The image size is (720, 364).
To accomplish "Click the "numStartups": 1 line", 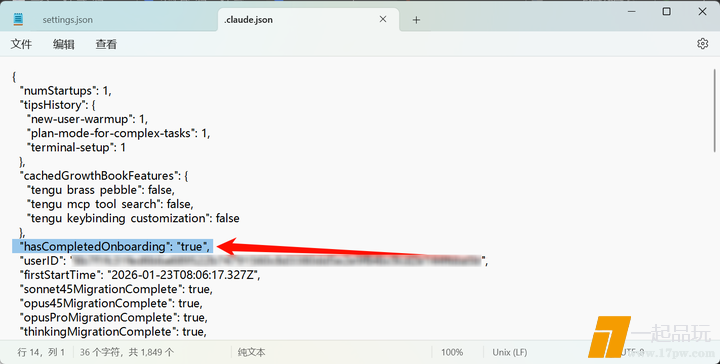I will tap(65, 91).
